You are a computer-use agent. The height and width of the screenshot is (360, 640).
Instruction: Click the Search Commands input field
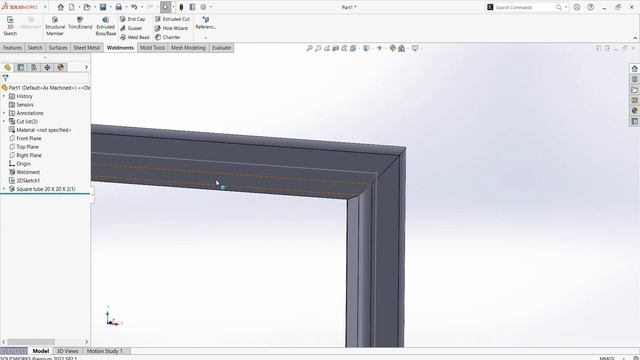pyautogui.click(x=524, y=7)
